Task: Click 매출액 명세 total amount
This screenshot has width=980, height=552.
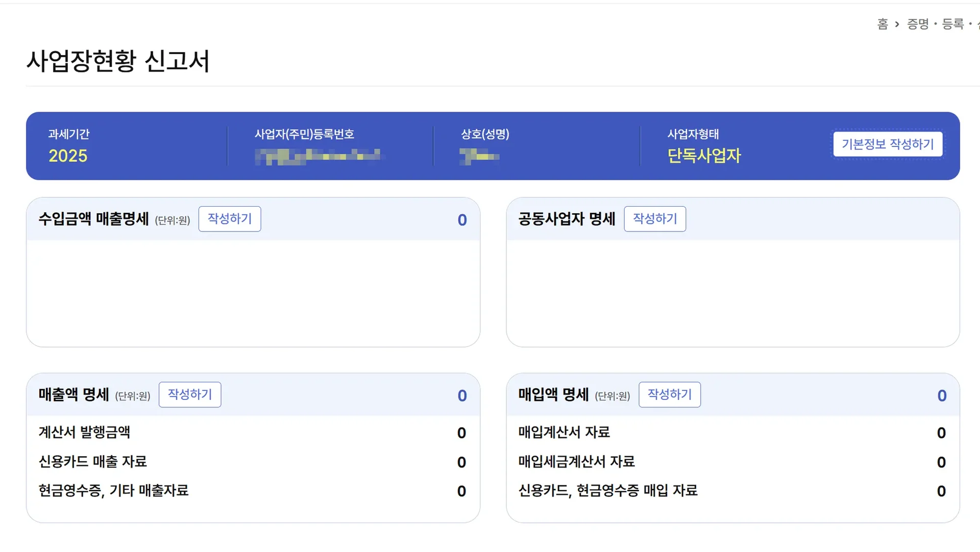Action: pyautogui.click(x=462, y=395)
